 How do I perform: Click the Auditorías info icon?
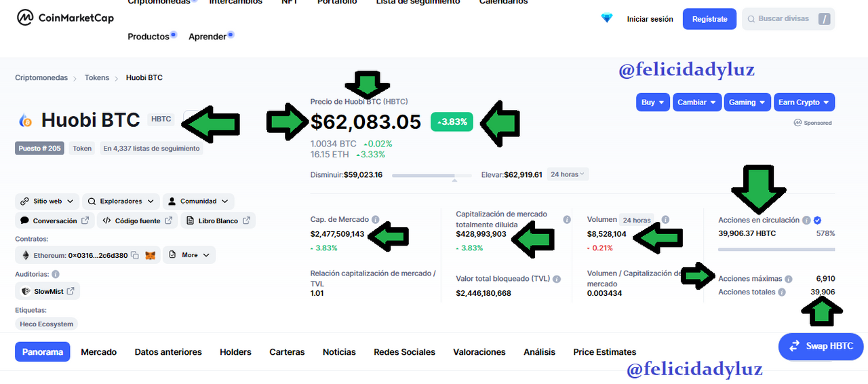tap(56, 274)
